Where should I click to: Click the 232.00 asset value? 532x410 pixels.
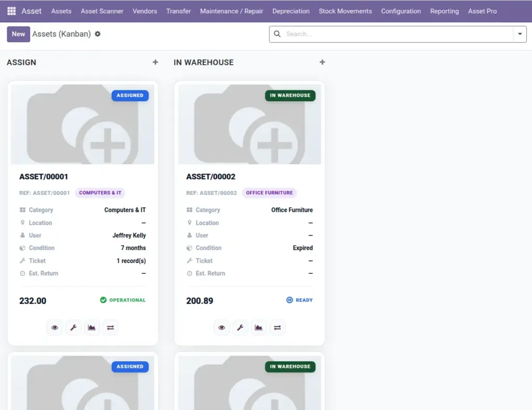tap(33, 301)
